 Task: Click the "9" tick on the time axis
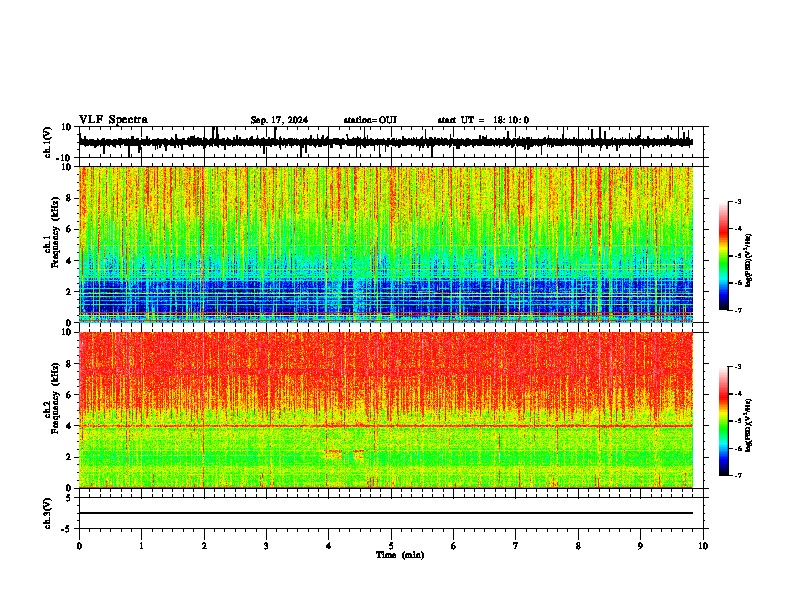click(640, 546)
